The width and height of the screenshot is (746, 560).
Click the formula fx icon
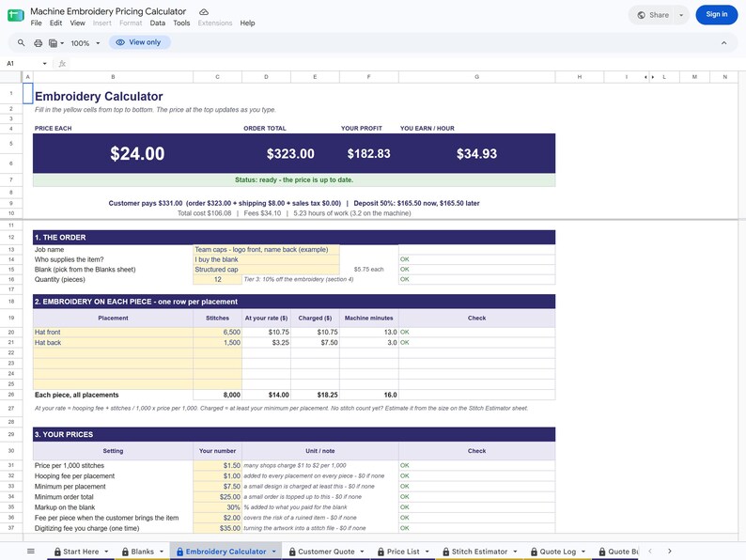click(x=62, y=64)
